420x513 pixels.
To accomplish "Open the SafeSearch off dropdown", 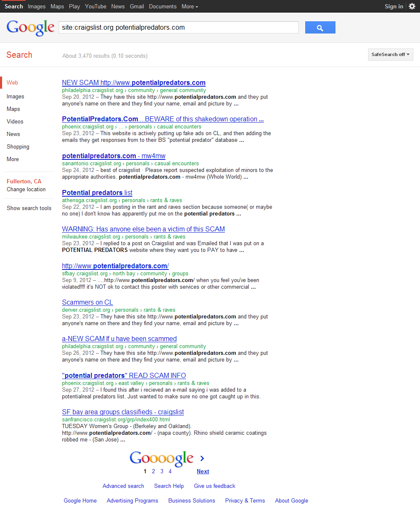I will pyautogui.click(x=391, y=54).
